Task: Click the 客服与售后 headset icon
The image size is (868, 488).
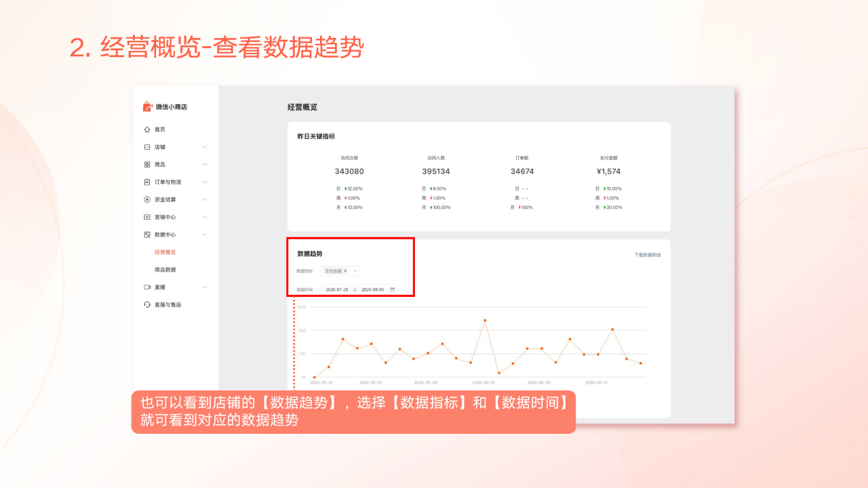Action: click(147, 305)
